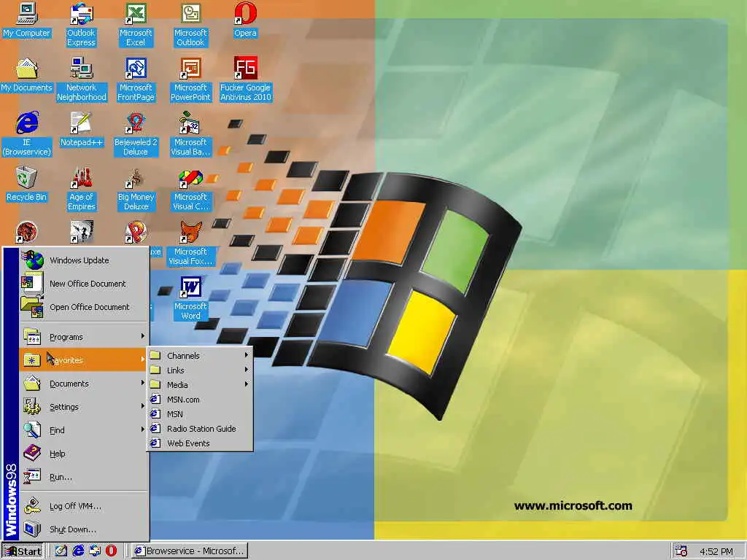The height and width of the screenshot is (560, 747).
Task: Expand the Find submenu arrow
Action: (142, 429)
